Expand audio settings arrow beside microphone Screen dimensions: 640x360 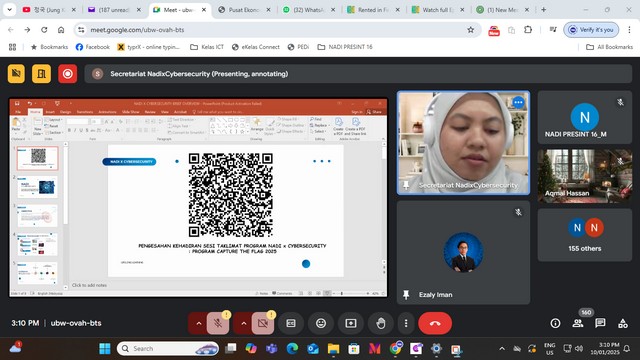pyautogui.click(x=198, y=323)
